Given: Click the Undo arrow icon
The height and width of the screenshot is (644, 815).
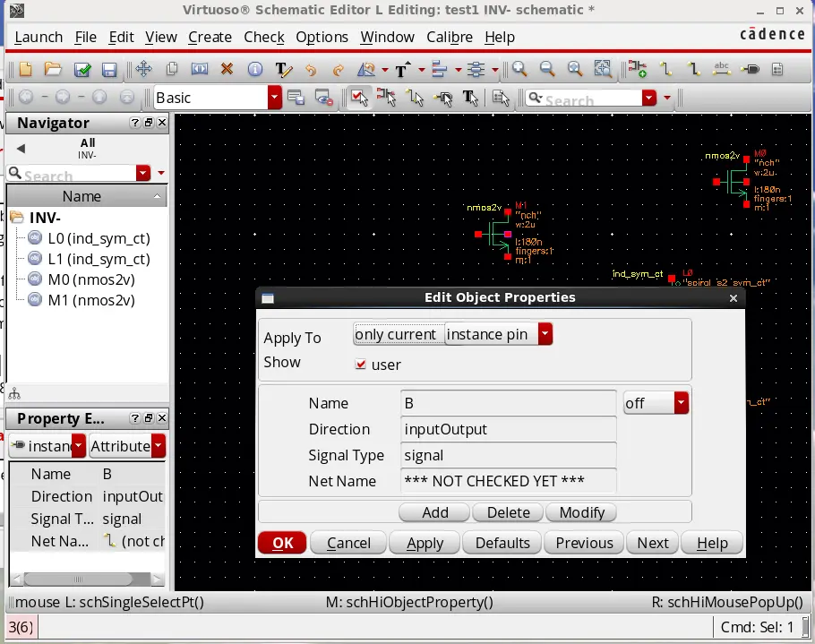Looking at the screenshot, I should pyautogui.click(x=311, y=70).
